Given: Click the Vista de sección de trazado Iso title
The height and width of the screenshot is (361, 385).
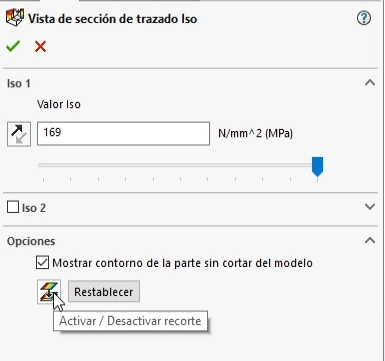Looking at the screenshot, I should point(112,19).
